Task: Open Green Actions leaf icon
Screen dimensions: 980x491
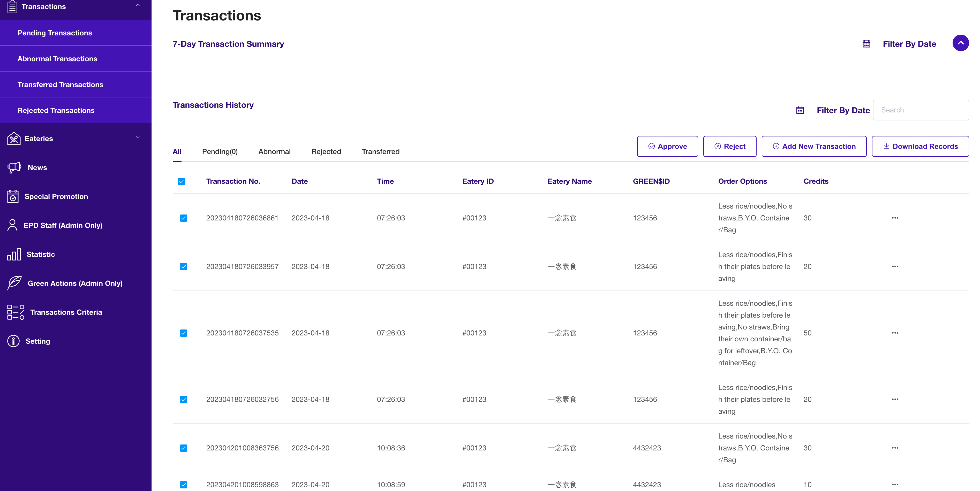Action: pyautogui.click(x=14, y=283)
